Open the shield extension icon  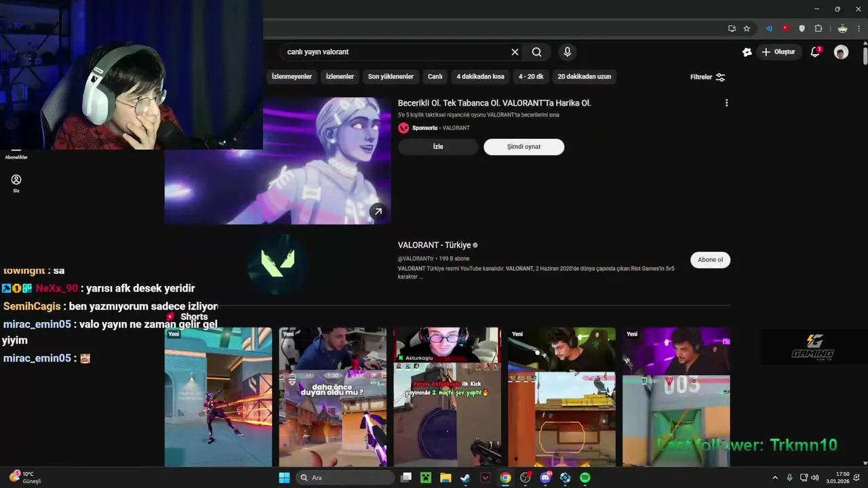(802, 28)
